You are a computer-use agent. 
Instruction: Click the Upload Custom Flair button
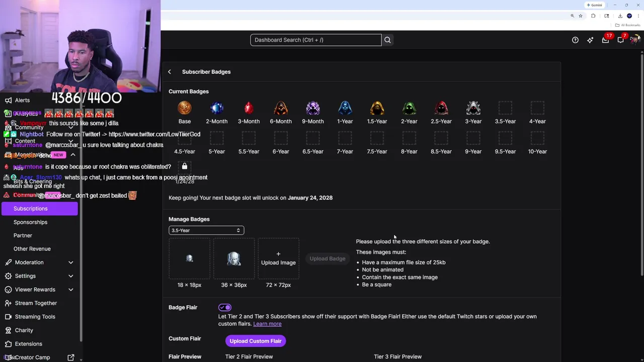tap(256, 341)
